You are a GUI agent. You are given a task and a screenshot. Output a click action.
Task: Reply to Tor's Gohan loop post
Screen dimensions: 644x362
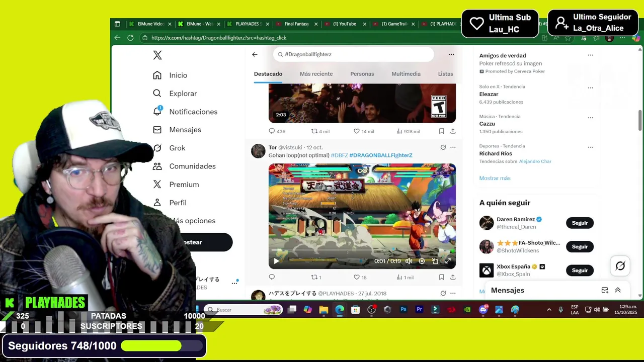tap(272, 277)
